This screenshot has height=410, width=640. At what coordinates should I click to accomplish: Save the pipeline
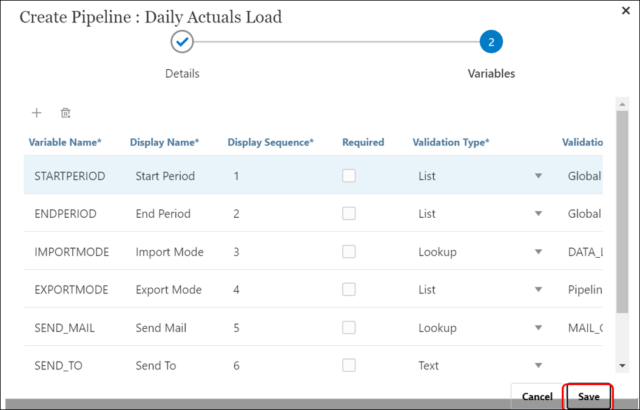pos(589,396)
